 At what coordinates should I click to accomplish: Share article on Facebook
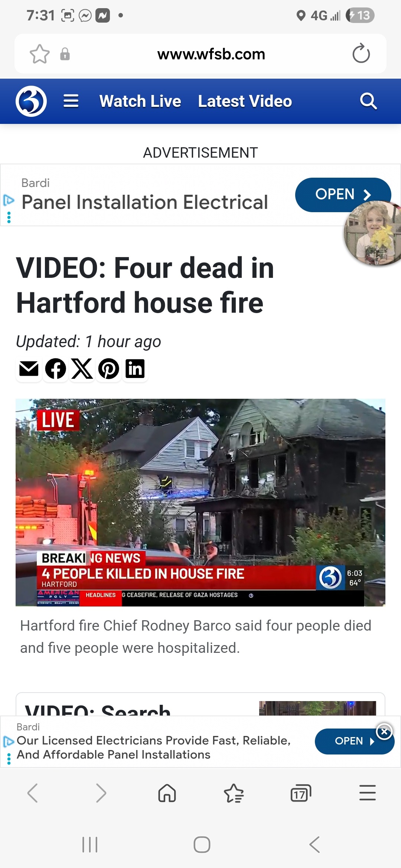(x=56, y=369)
